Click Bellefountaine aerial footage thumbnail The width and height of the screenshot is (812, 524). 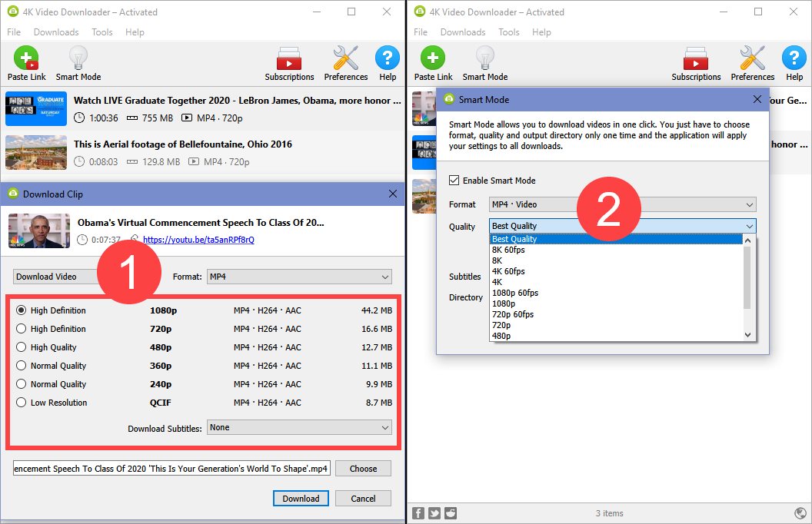coord(35,153)
